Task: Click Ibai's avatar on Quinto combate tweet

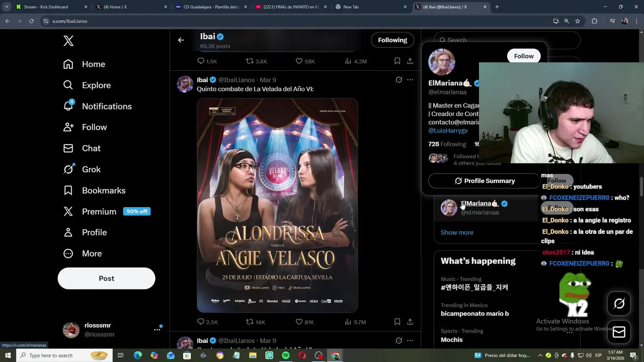Action: [185, 84]
